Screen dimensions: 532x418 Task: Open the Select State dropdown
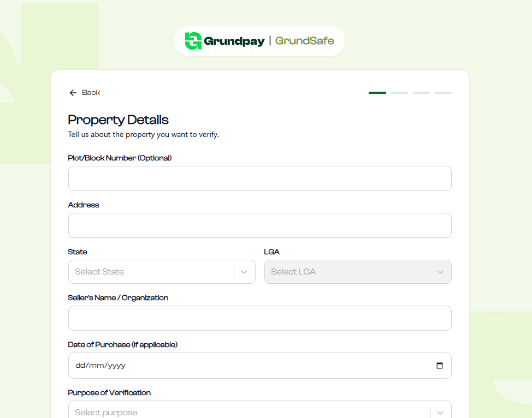tap(150, 272)
